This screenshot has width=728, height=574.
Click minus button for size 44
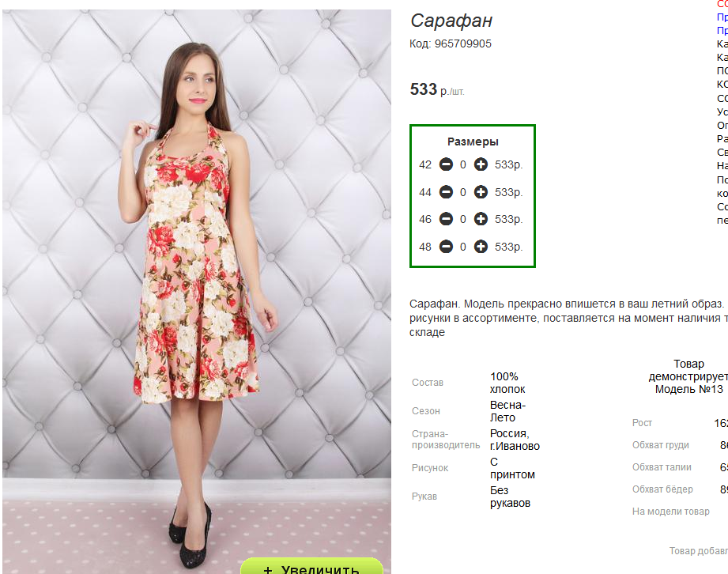coord(446,192)
